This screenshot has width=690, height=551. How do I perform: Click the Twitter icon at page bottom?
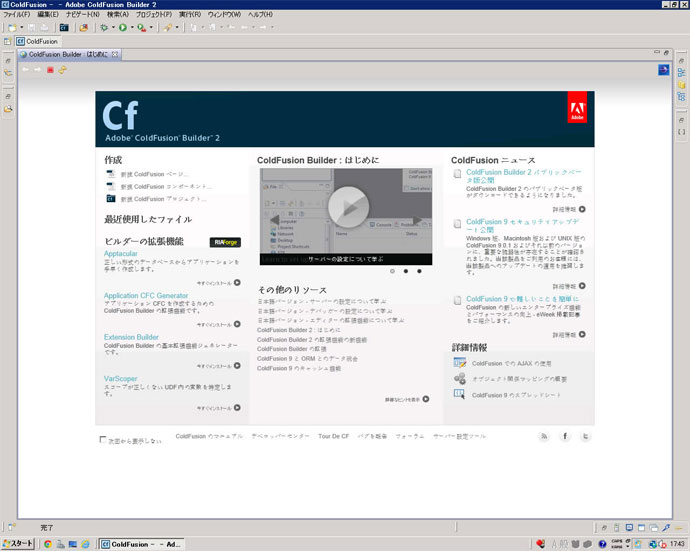(x=585, y=437)
